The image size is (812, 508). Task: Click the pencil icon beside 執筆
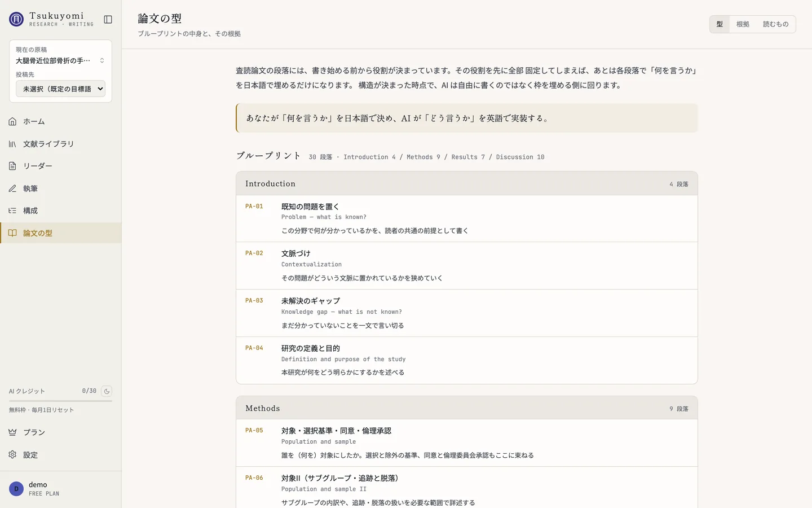tap(12, 189)
